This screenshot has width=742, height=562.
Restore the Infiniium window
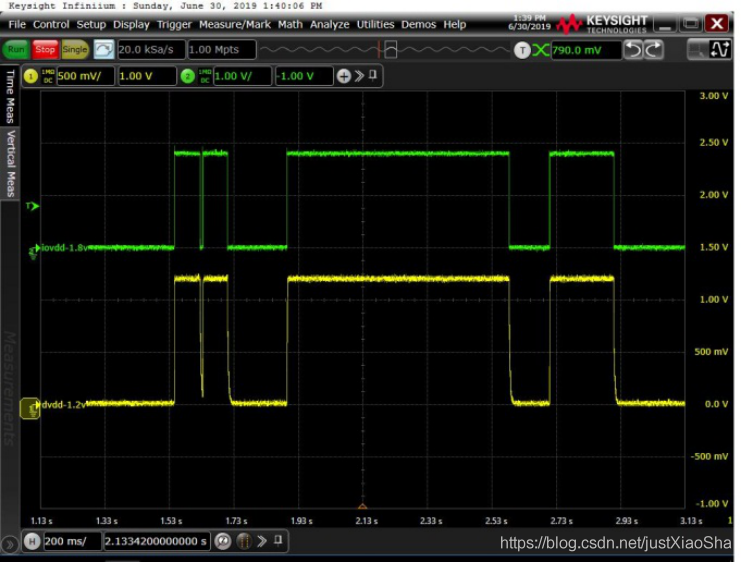(x=690, y=24)
